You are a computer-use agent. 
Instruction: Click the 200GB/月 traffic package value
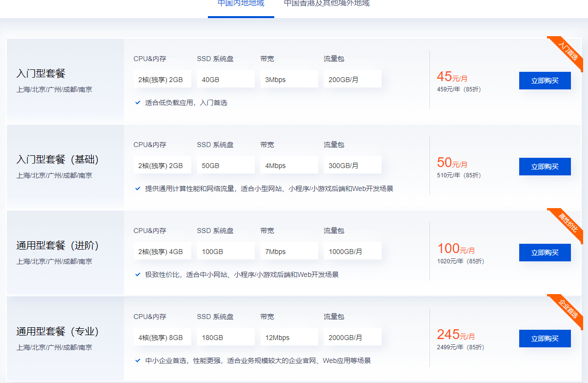coord(352,79)
